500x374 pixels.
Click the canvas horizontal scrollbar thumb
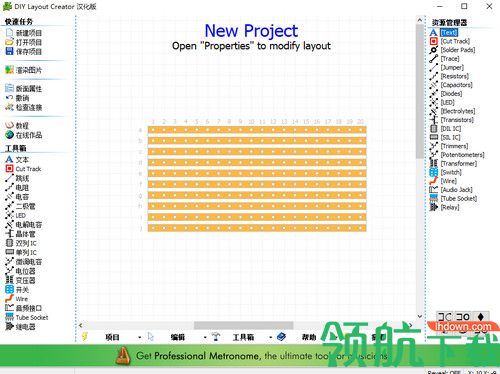tap(244, 325)
